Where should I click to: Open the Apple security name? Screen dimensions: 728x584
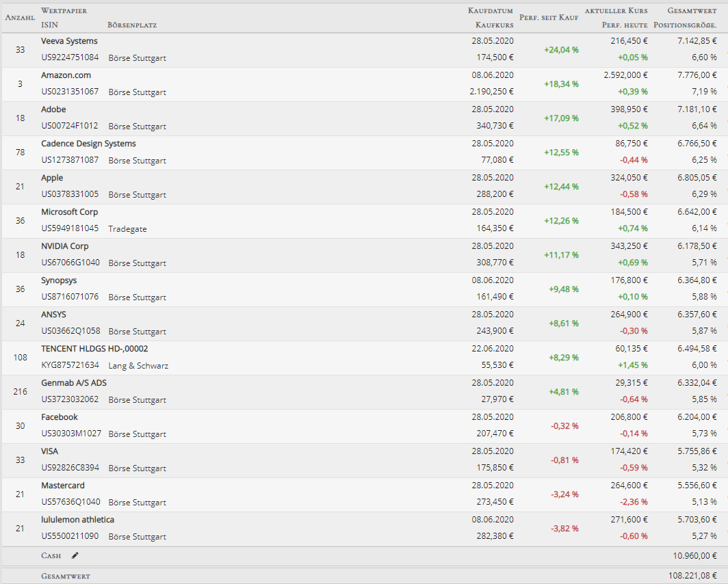tap(52, 178)
